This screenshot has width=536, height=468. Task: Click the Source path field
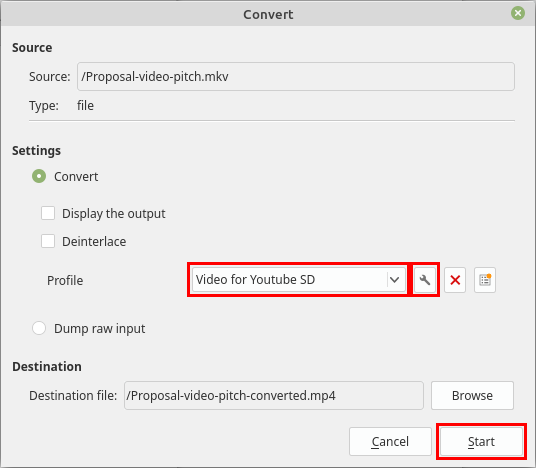tap(296, 77)
